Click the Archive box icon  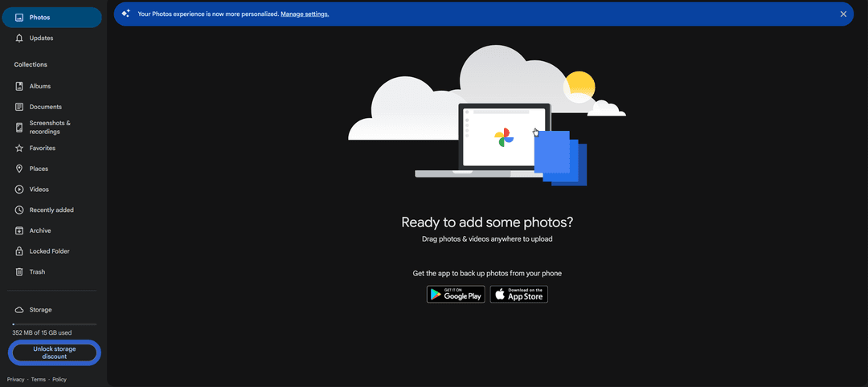coord(19,230)
